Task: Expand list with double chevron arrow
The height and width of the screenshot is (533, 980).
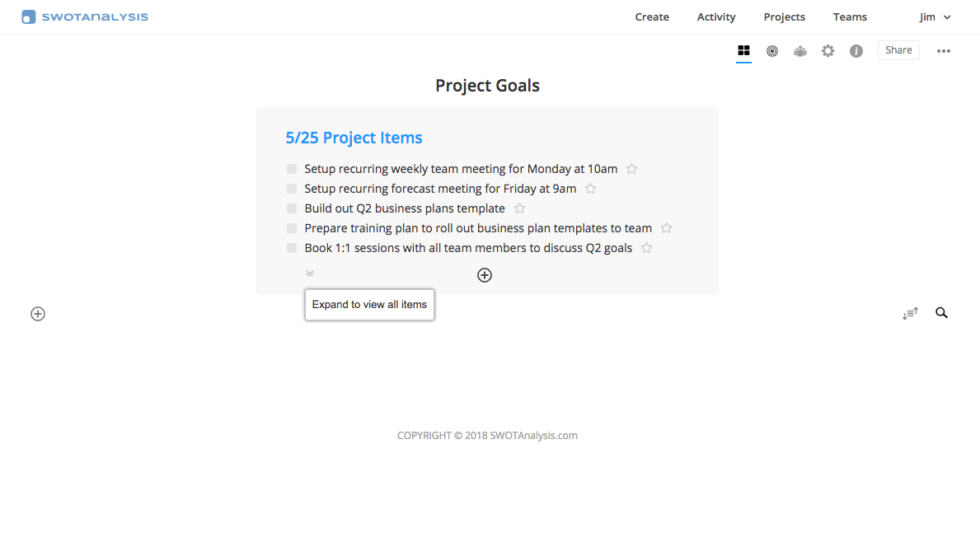Action: (x=309, y=273)
